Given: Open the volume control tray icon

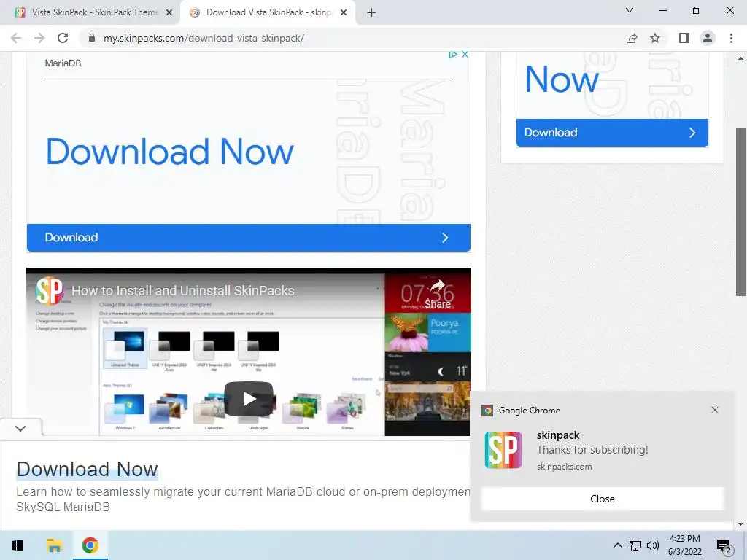Looking at the screenshot, I should 653,545.
